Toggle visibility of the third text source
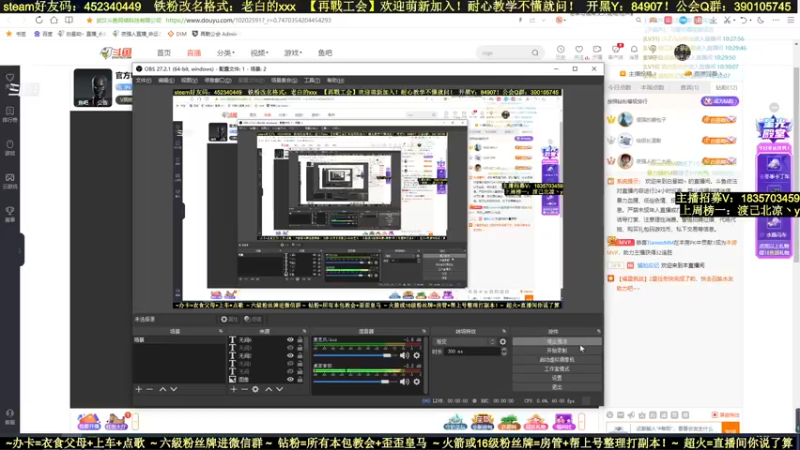This screenshot has height=450, width=800. [x=290, y=356]
